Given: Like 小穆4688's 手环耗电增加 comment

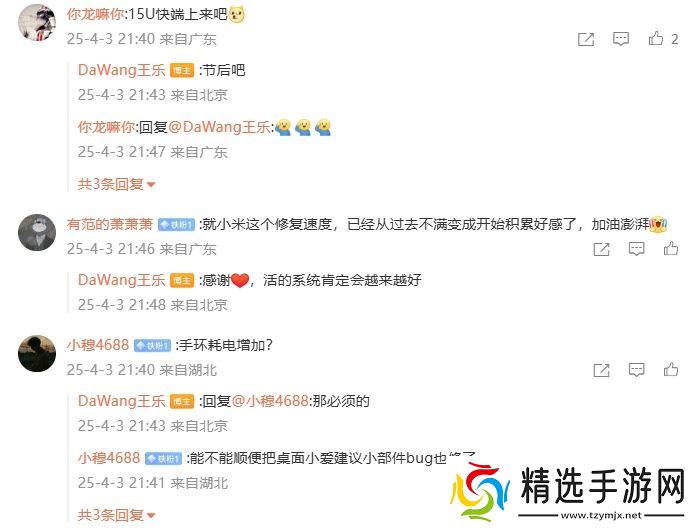Looking at the screenshot, I should pos(671,370).
